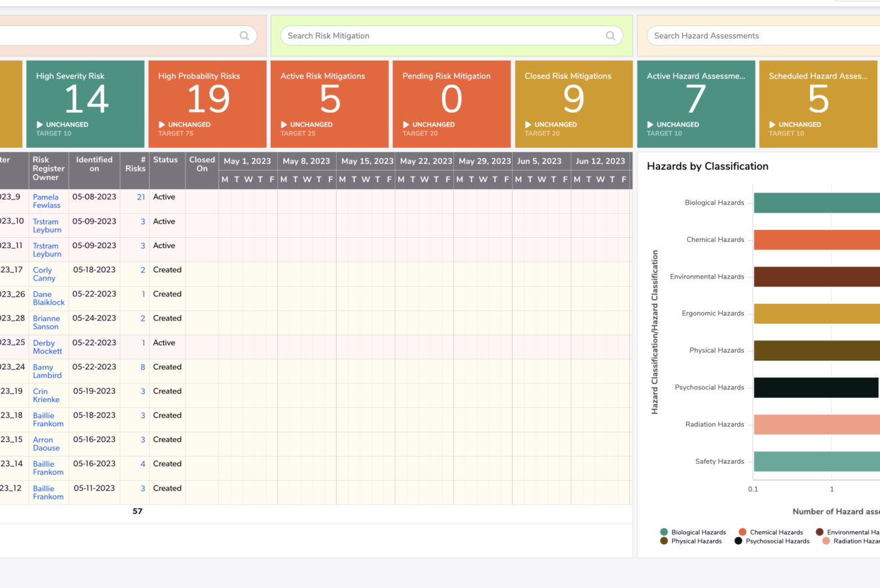Sort by the Identified on column header
The height and width of the screenshot is (588, 880).
[94, 164]
